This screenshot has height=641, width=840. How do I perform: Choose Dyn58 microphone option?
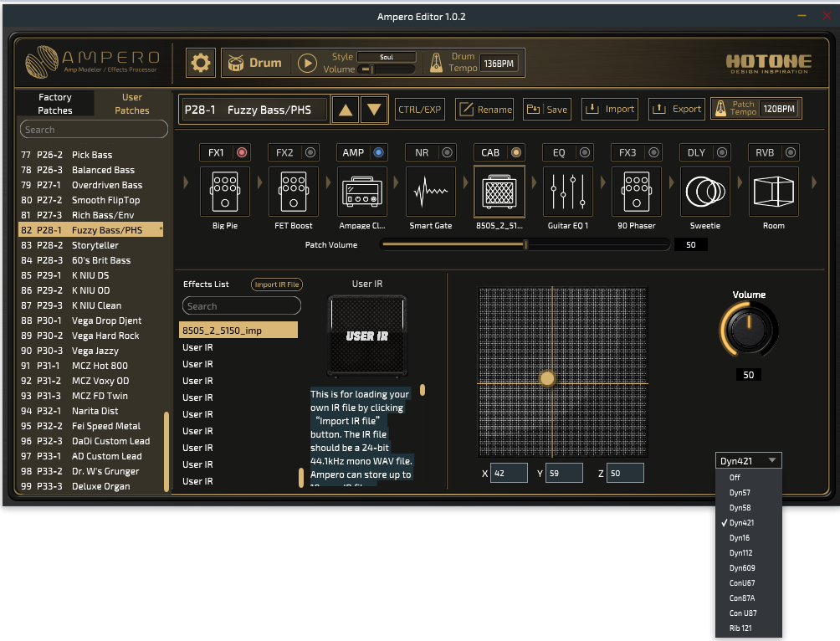pyautogui.click(x=749, y=508)
